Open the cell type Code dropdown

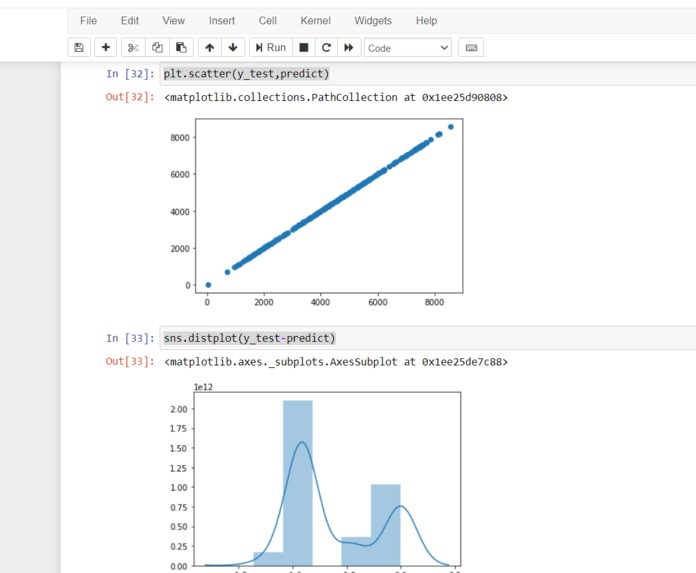[x=408, y=48]
